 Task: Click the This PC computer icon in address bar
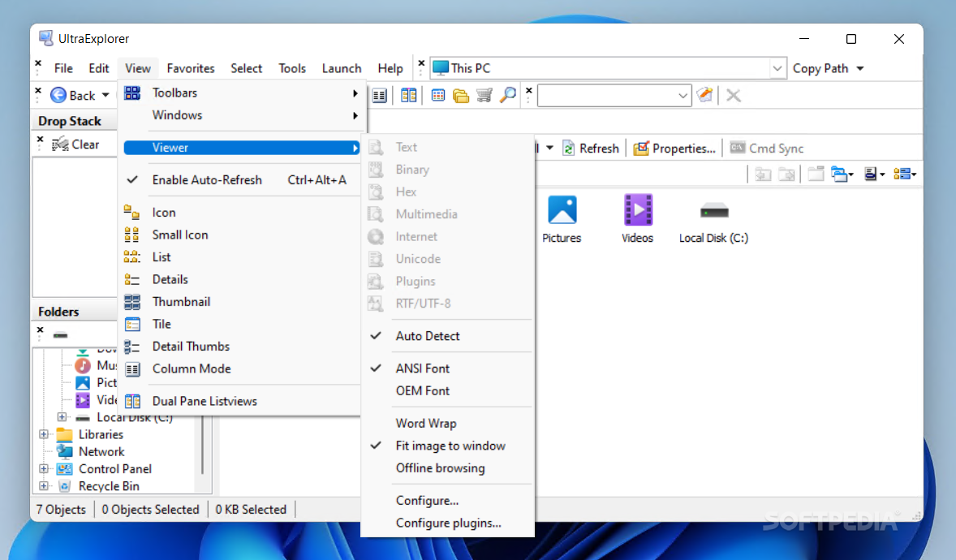coord(441,67)
